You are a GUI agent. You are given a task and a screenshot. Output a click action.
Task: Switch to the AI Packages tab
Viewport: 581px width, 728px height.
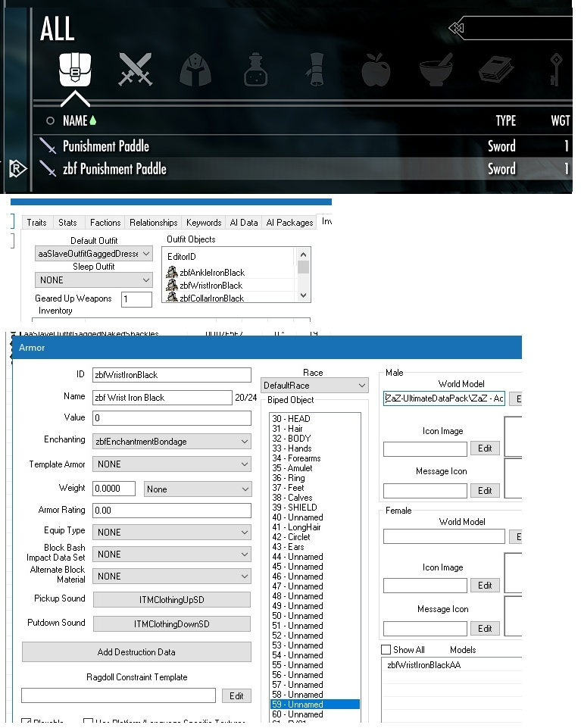pyautogui.click(x=290, y=223)
